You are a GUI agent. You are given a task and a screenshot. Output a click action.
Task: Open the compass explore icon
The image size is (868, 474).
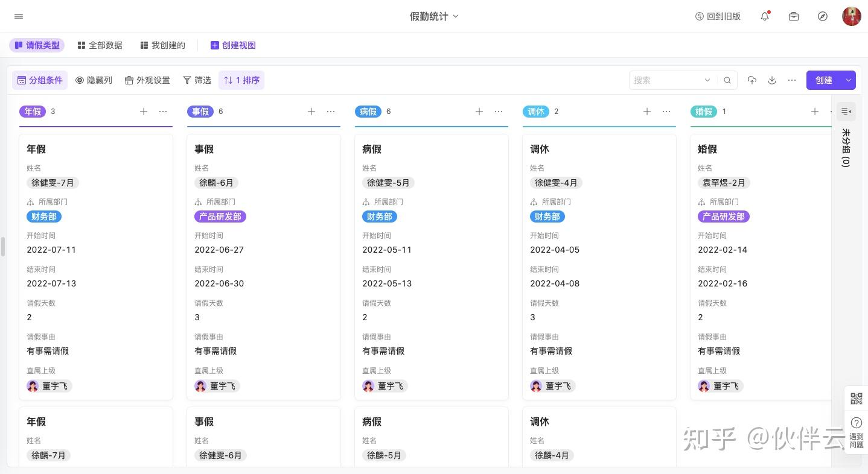[x=823, y=16]
